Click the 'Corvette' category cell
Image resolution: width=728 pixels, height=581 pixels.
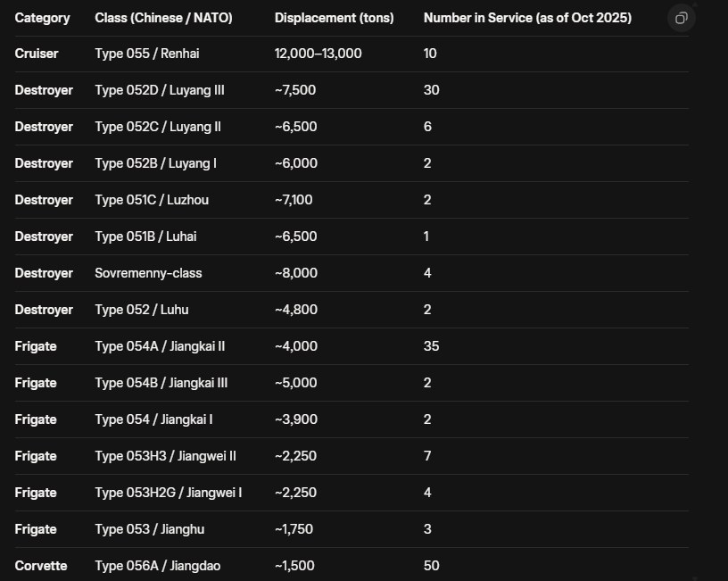pyautogui.click(x=41, y=566)
